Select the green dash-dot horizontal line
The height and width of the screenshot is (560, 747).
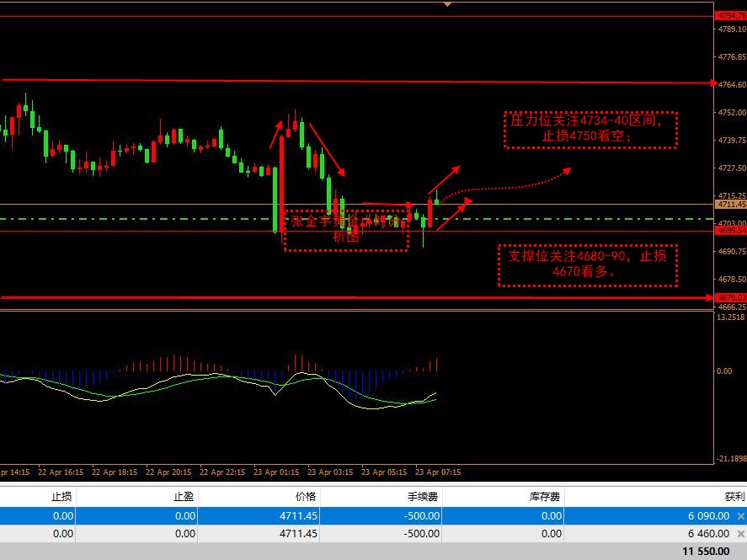pyautogui.click(x=168, y=219)
